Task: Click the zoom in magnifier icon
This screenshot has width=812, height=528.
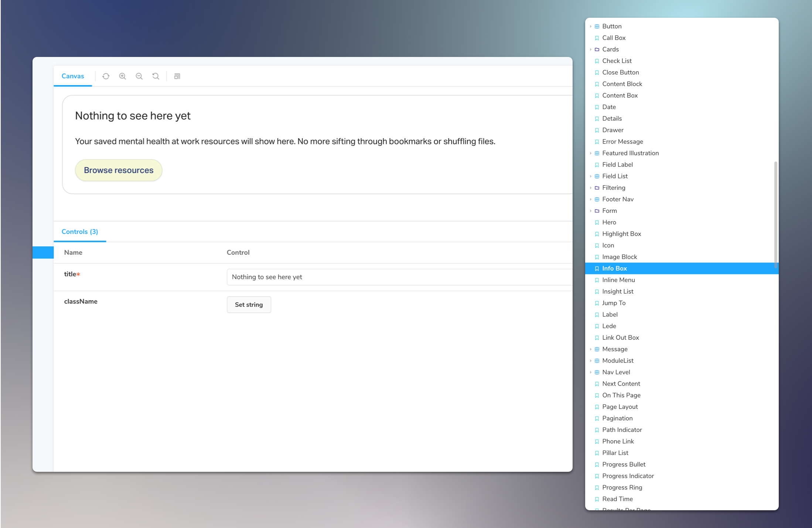Action: [x=123, y=76]
